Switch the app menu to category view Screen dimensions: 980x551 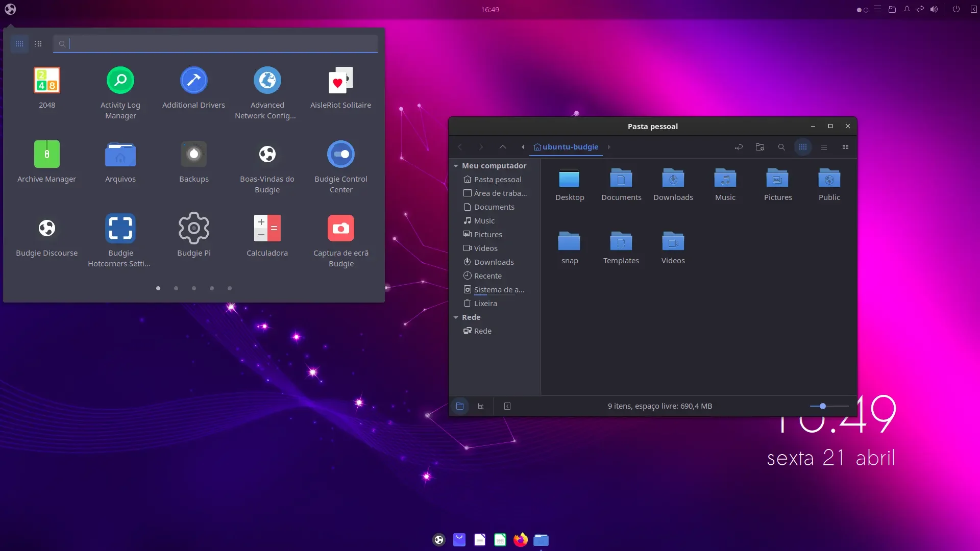coord(38,44)
